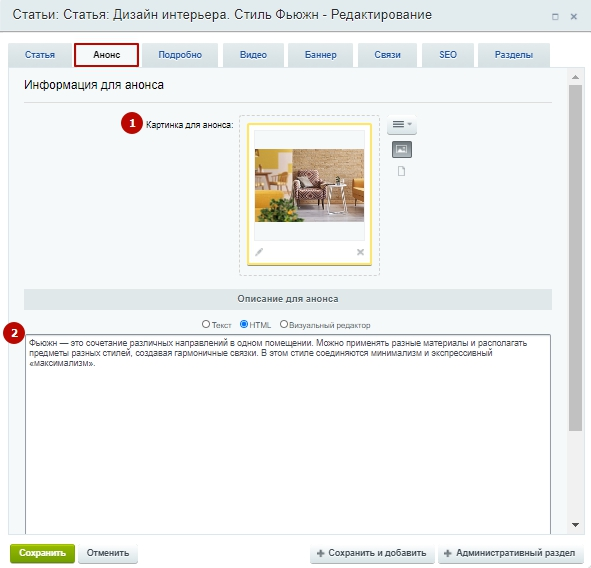The width and height of the screenshot is (591, 568).
Task: Maximize the editing dialog window
Action: click(x=555, y=17)
